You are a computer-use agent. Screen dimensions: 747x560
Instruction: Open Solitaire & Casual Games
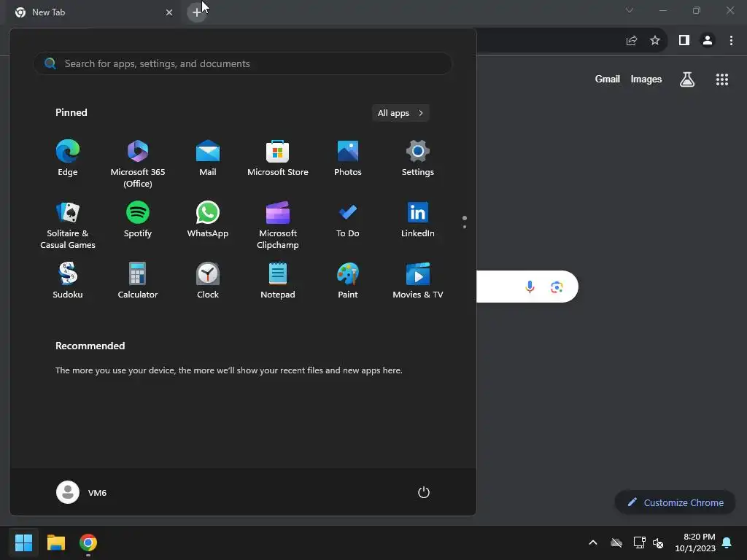pos(68,225)
